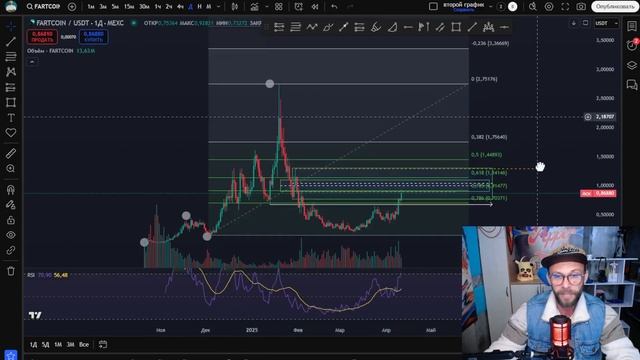Toggle the magnet mode
The height and width of the screenshot is (360, 640).
pos(11,189)
